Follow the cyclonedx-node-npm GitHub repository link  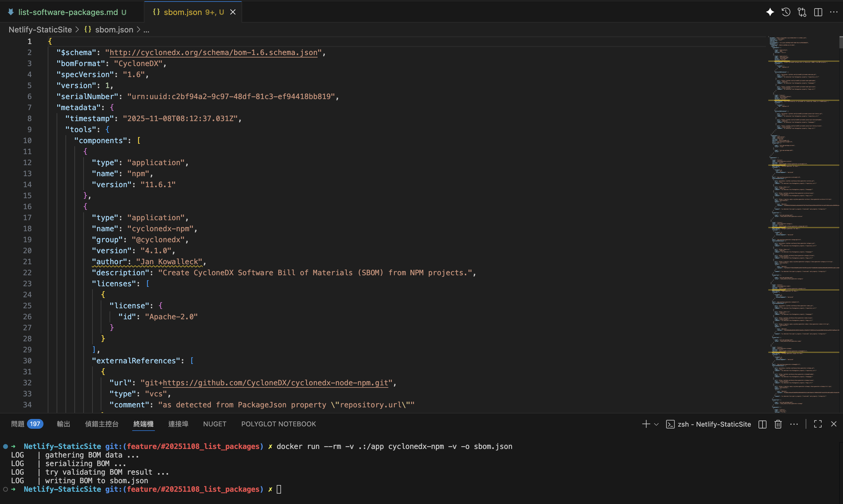point(275,383)
